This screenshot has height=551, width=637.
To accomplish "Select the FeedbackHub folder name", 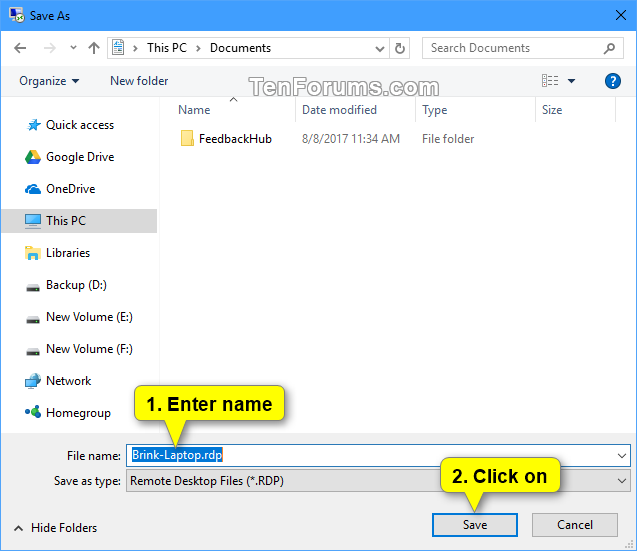I will [x=235, y=139].
